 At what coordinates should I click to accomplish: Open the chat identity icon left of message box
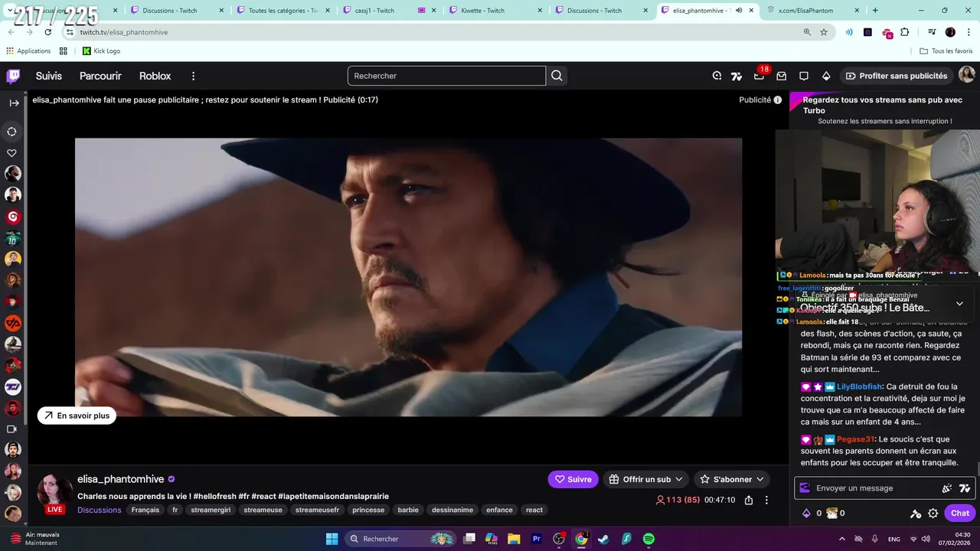click(805, 488)
